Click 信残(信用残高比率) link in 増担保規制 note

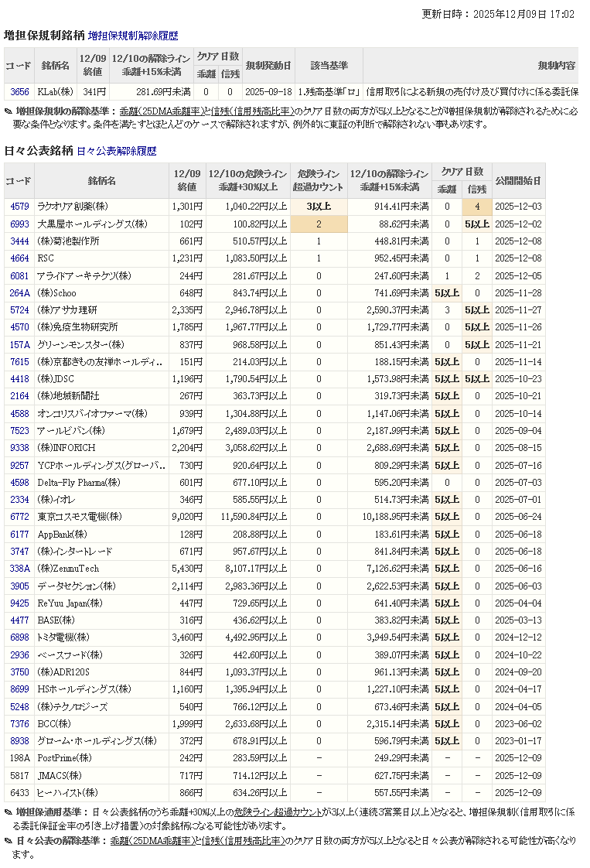pos(251,111)
